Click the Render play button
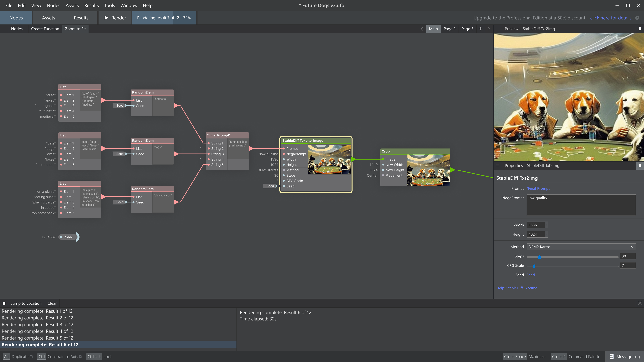 coord(115,18)
